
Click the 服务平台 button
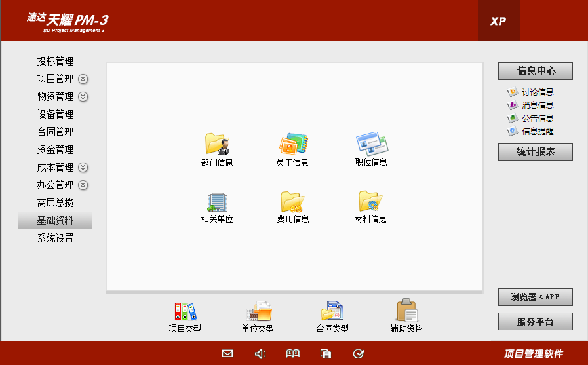tap(535, 322)
